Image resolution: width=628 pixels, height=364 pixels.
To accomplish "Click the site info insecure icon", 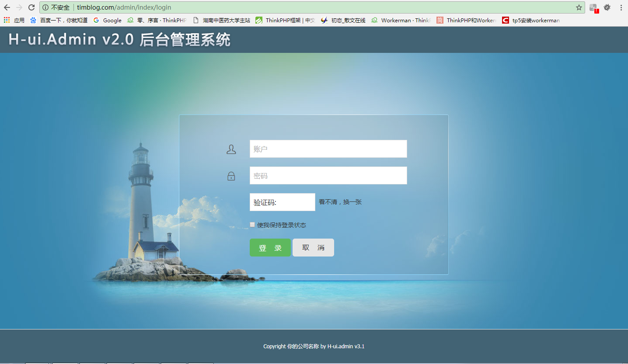I will pyautogui.click(x=45, y=7).
